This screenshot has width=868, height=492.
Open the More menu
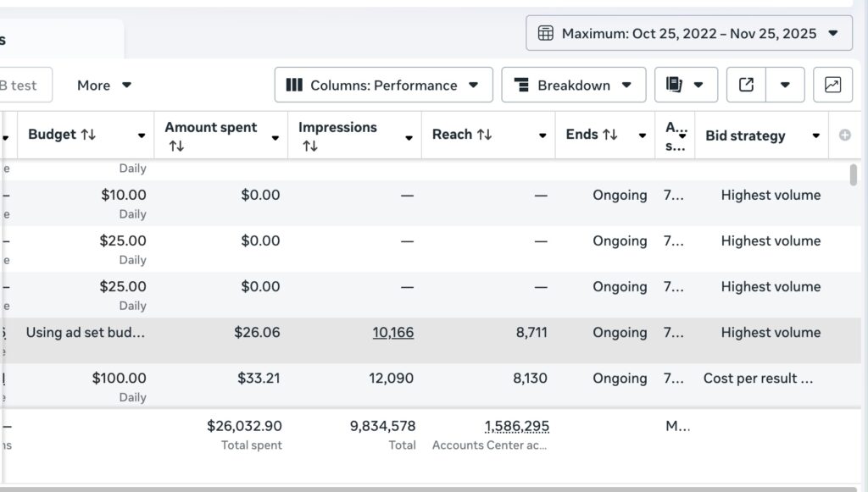point(104,85)
